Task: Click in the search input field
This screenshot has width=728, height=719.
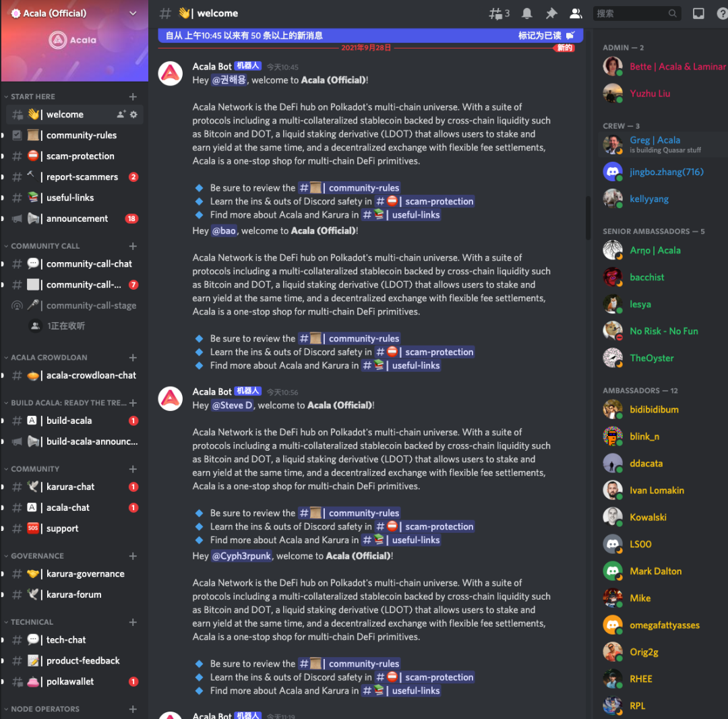Action: pos(632,13)
